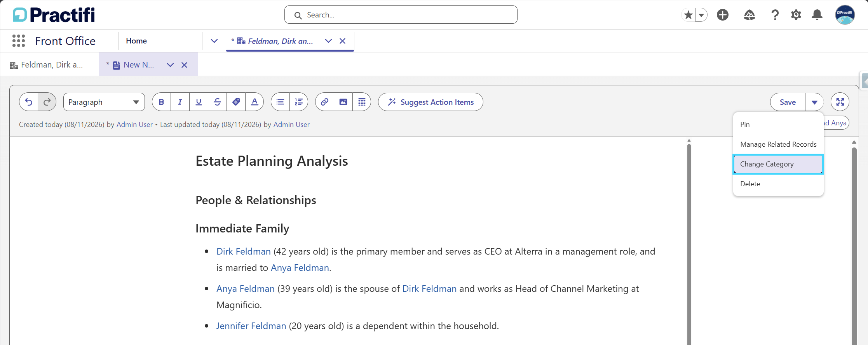Click Suggest Action Items button
The image size is (868, 345).
pos(431,102)
